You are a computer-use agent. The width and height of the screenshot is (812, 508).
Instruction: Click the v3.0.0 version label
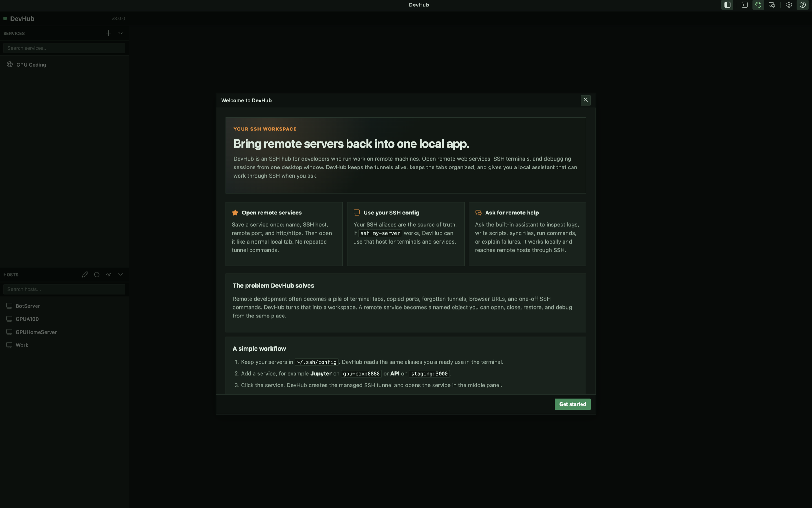coord(118,18)
